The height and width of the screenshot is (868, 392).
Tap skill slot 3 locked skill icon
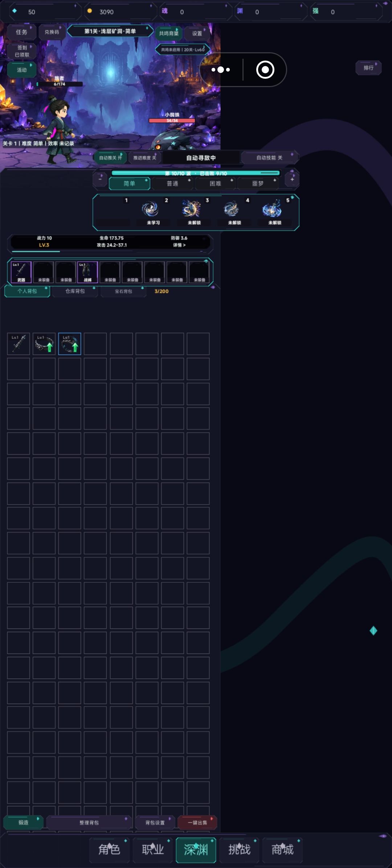(191, 209)
